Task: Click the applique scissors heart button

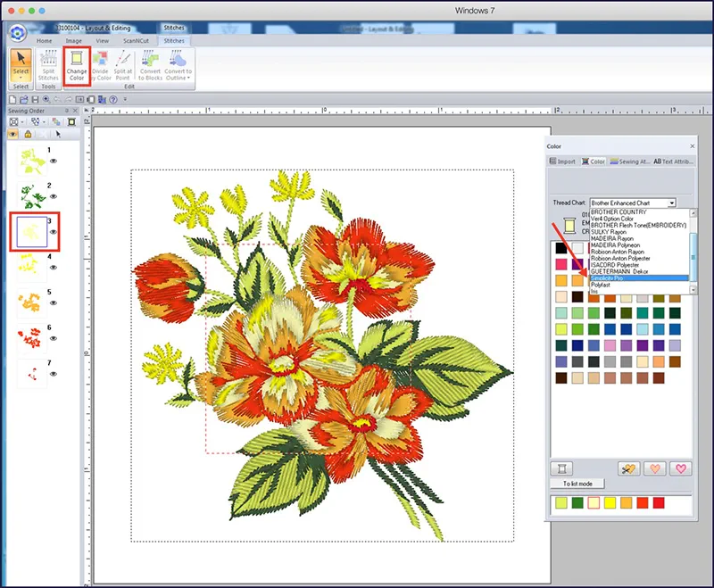Action: 628,468
